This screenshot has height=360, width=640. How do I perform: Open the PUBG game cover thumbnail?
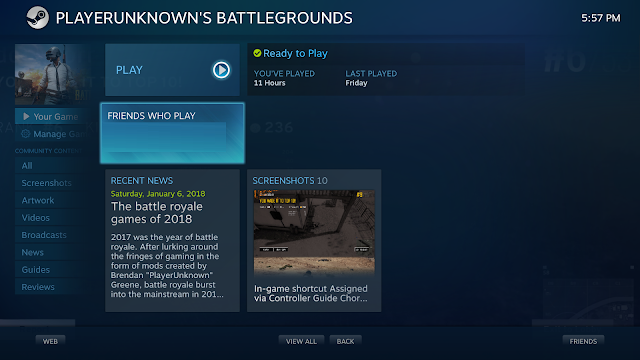click(52, 75)
